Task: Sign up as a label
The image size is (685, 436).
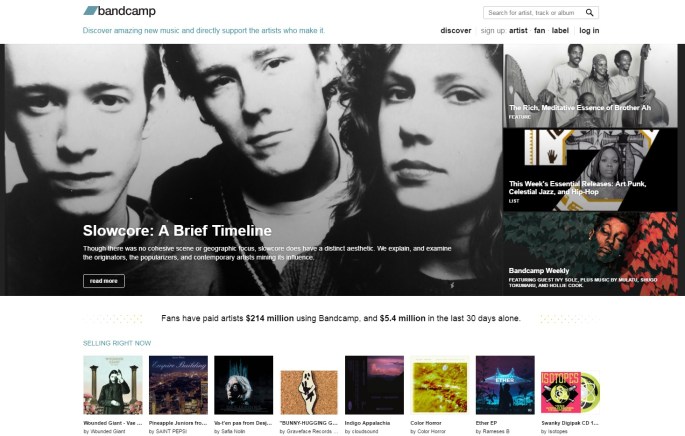Action: [x=560, y=31]
